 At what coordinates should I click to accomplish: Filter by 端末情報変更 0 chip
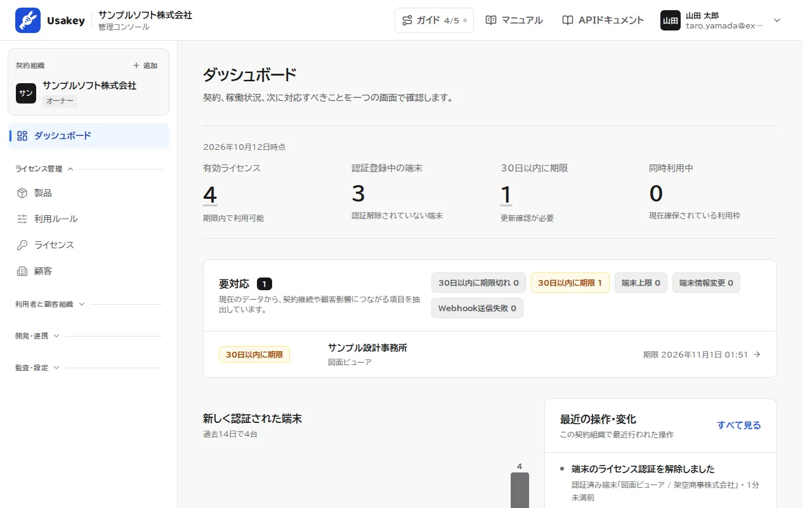pyautogui.click(x=706, y=283)
